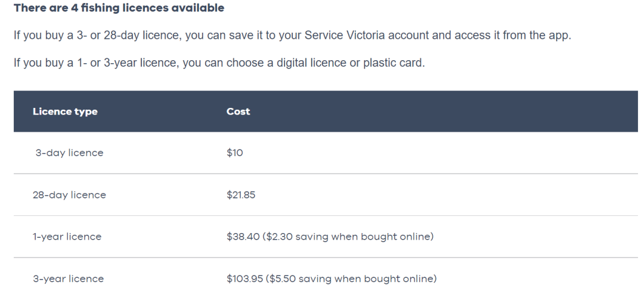The height and width of the screenshot is (304, 644).
Task: Click the '4 fishing licences available' heading
Action: coord(119,8)
